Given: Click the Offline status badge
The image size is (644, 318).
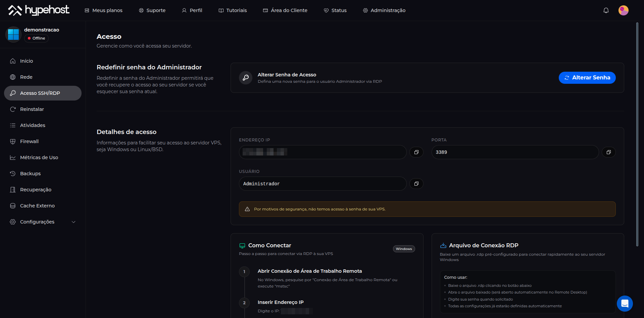Looking at the screenshot, I should [36, 38].
